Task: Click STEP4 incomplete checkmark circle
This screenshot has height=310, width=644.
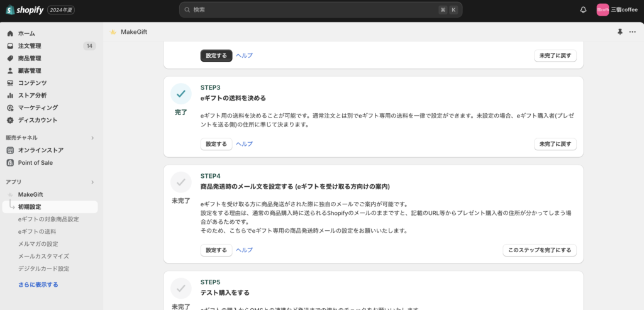Action: coord(181,182)
